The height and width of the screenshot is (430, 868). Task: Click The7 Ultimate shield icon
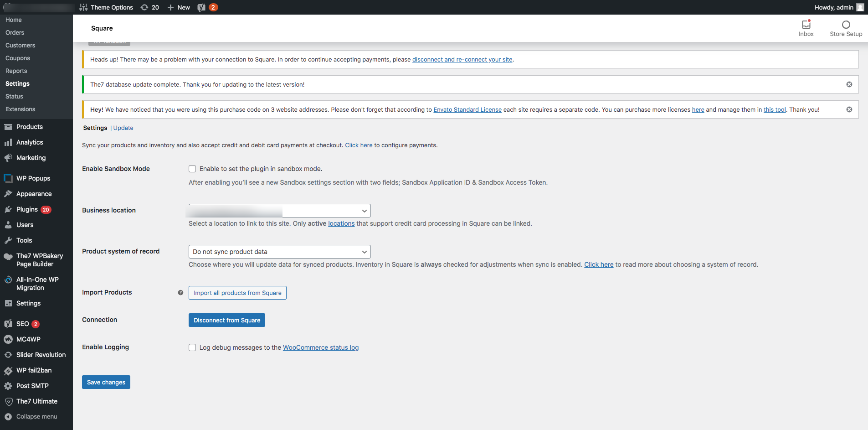pyautogui.click(x=8, y=401)
